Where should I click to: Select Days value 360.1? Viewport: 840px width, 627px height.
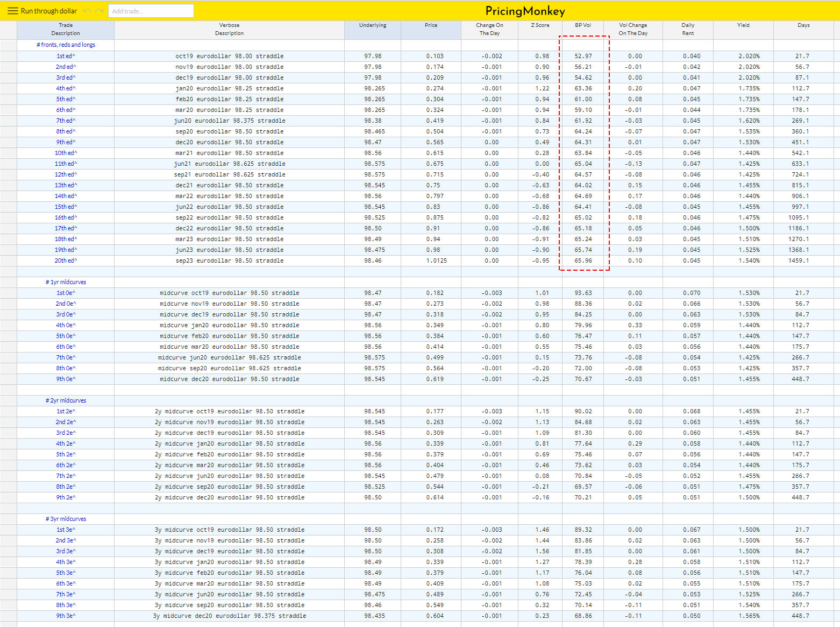tap(803, 131)
